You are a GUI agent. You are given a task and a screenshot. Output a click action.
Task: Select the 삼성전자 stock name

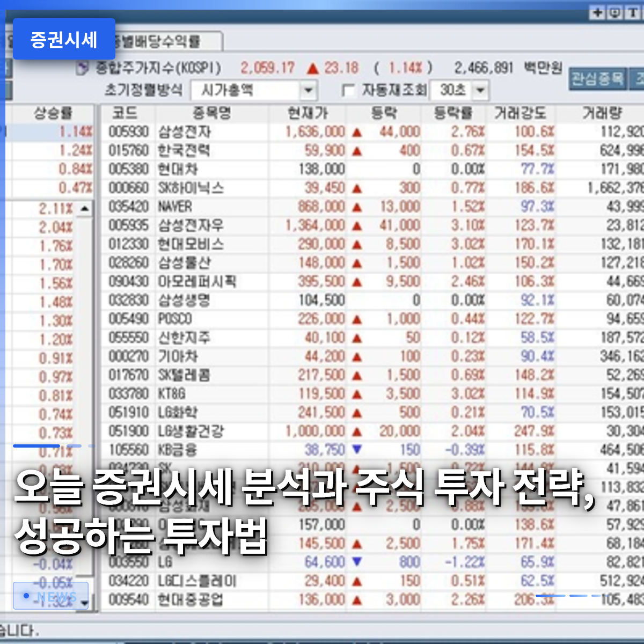coord(184,131)
